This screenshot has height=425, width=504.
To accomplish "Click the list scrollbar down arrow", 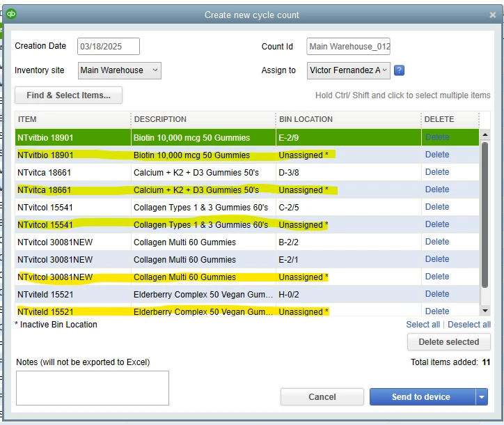I will pos(485,311).
